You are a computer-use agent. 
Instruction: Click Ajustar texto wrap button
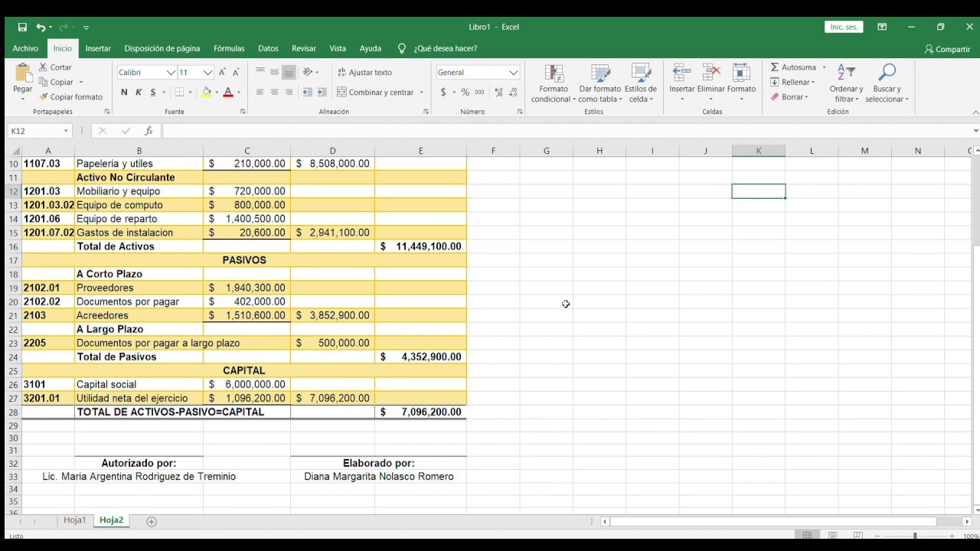[364, 73]
